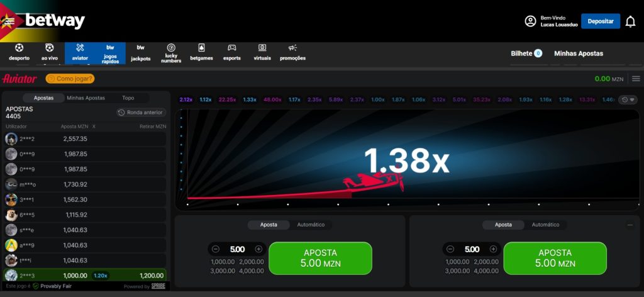Remove the second bet panel with minus icon
The width and height of the screenshot is (644, 297).
[630, 225]
